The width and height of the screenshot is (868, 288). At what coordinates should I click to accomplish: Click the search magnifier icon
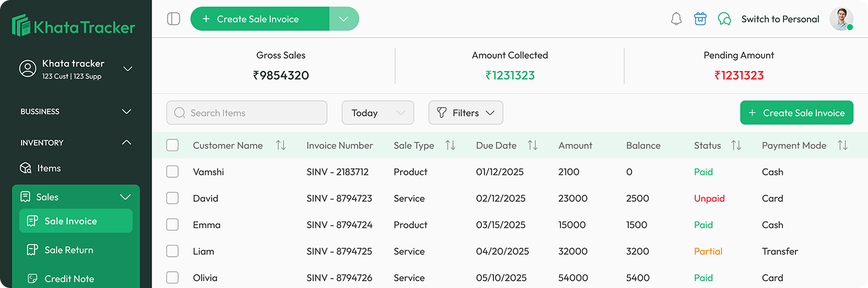(180, 113)
